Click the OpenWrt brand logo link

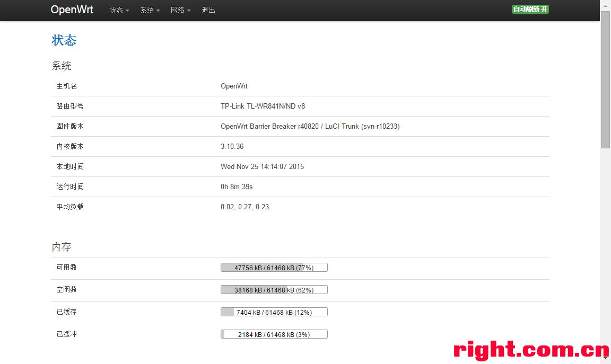[x=72, y=10]
